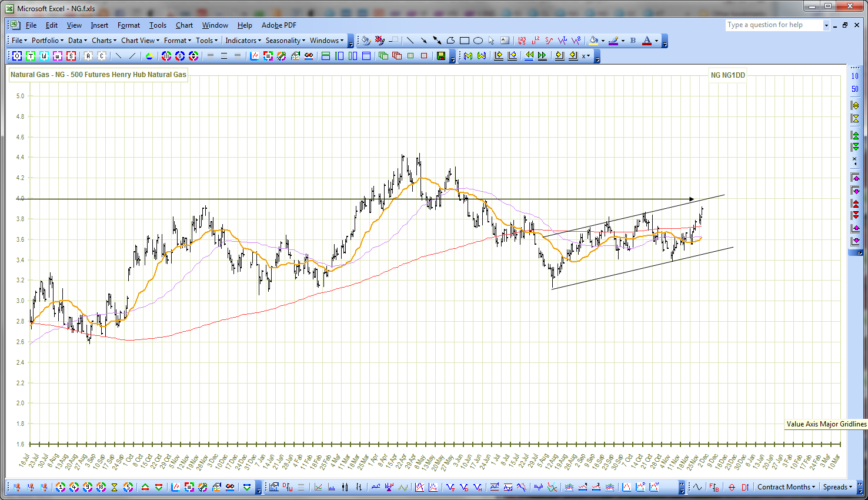The width and height of the screenshot is (868, 500).
Task: Click the 50 button on right panel
Action: click(x=855, y=89)
